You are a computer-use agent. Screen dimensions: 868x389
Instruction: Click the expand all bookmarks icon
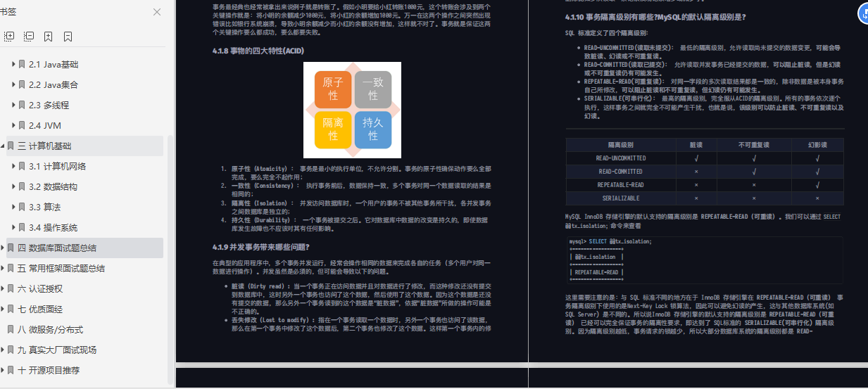[x=9, y=36]
